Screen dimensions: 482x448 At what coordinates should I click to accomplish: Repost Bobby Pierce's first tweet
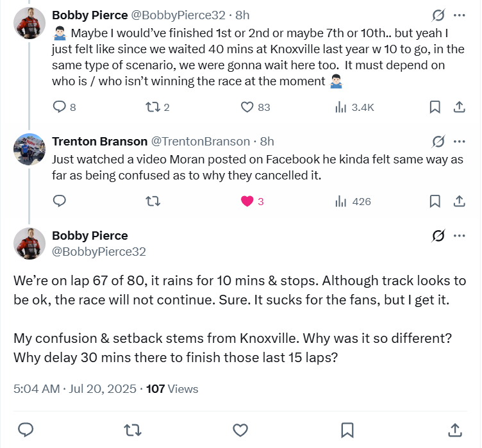coord(153,108)
